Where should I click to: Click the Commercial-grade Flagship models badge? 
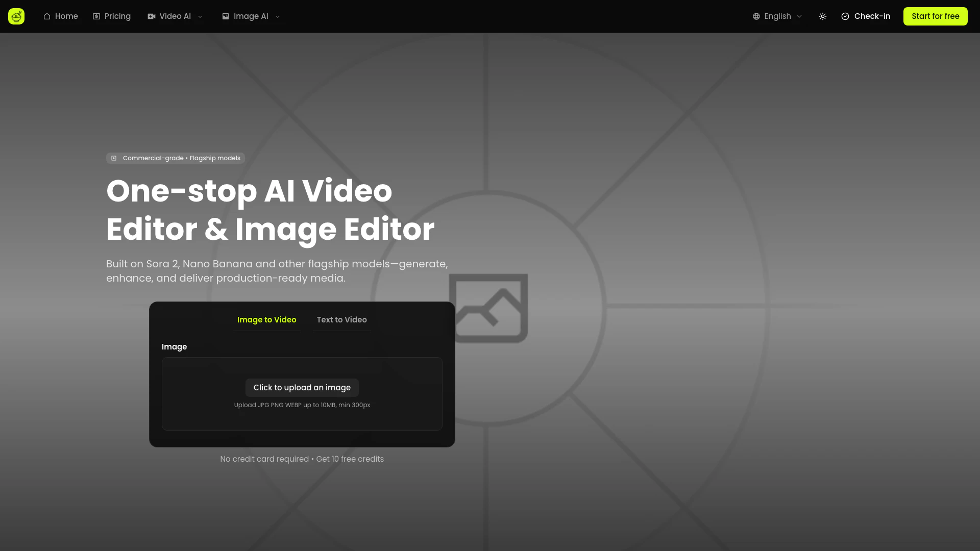176,158
